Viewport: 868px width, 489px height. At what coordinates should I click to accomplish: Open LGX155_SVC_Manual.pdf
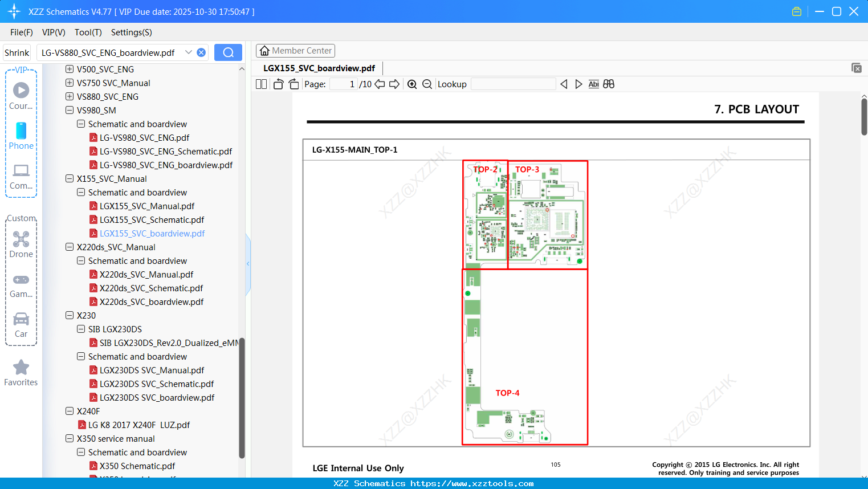(147, 206)
